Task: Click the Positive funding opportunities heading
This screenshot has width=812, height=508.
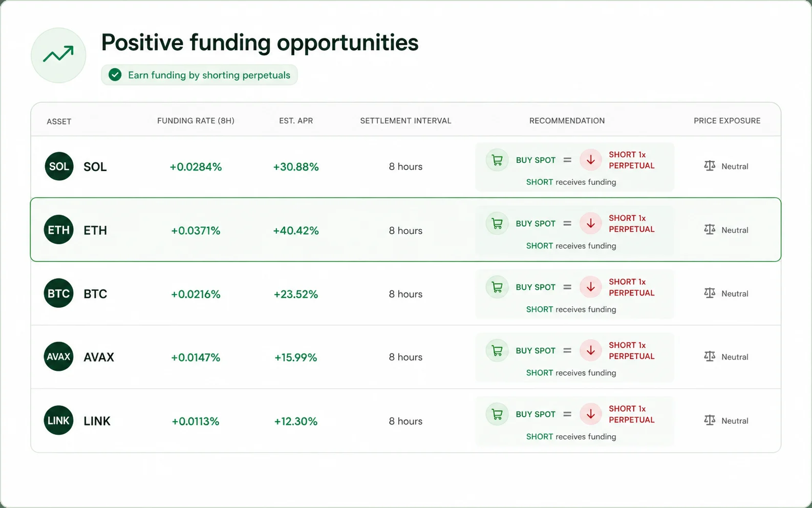Action: 260,43
